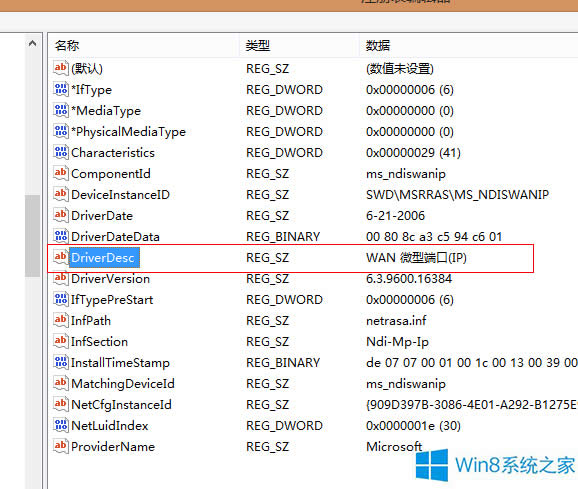
Task: Select the *PhysicalMediaType value name
Action: pyautogui.click(x=128, y=132)
